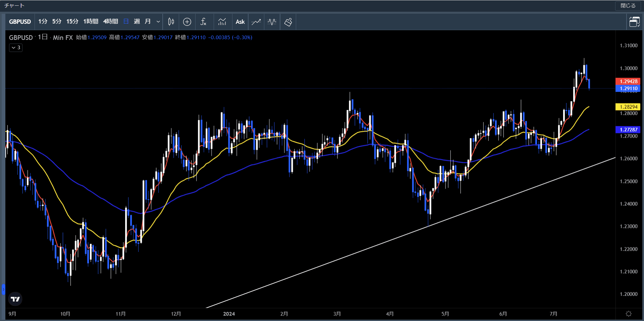
Task: Click the 1.20000 price axis label
Action: [629, 294]
